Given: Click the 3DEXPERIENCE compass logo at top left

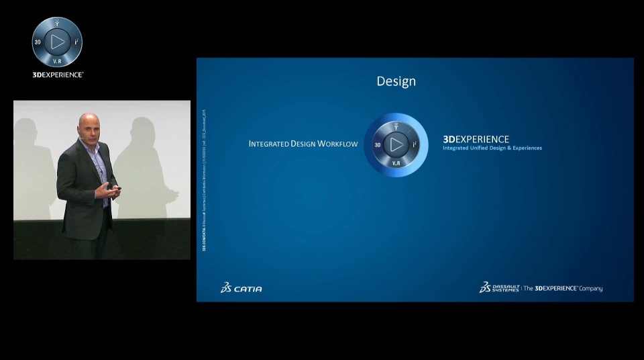Looking at the screenshot, I should [57, 42].
